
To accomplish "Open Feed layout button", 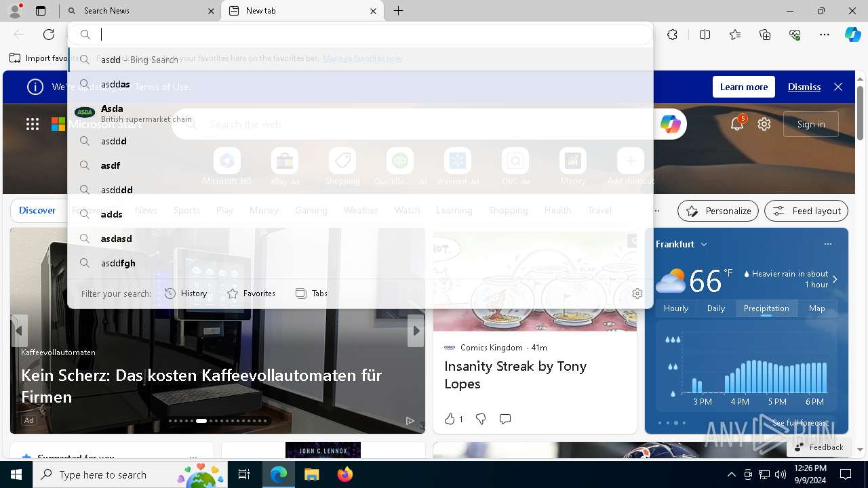I will 806,211.
